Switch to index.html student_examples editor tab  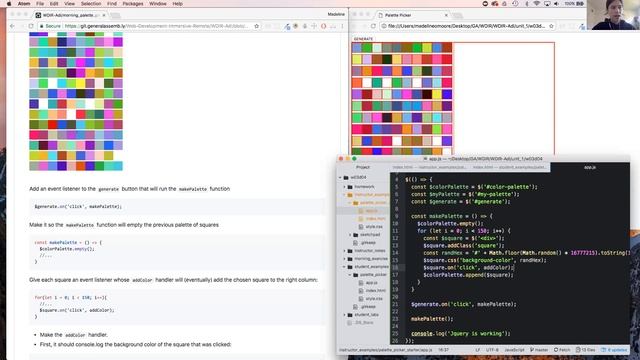[x=509, y=167]
